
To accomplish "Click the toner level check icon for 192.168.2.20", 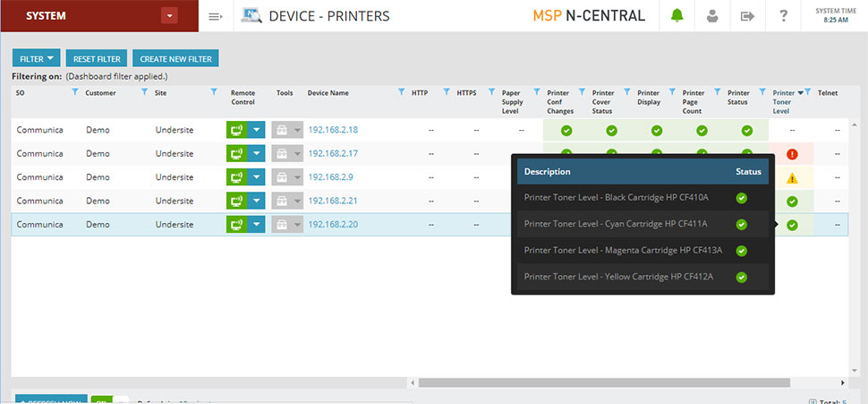I will [x=792, y=225].
